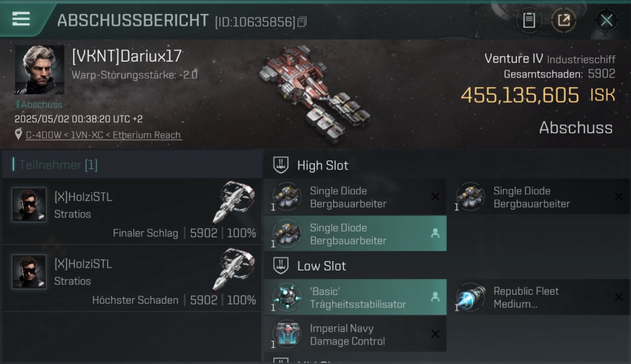Close the Abschussbericht window
The width and height of the screenshot is (631, 364).
click(606, 20)
